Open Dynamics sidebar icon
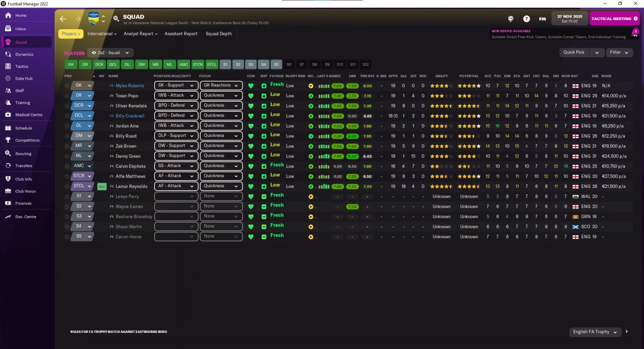The image size is (644, 349). (x=8, y=54)
